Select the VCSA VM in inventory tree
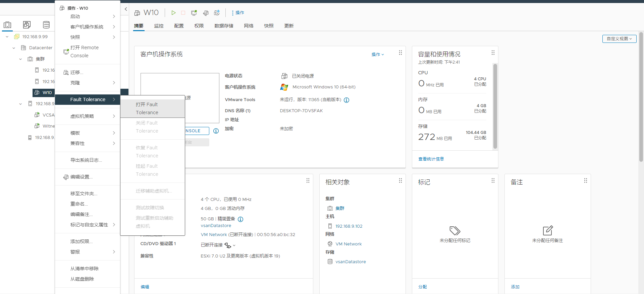 (48, 115)
